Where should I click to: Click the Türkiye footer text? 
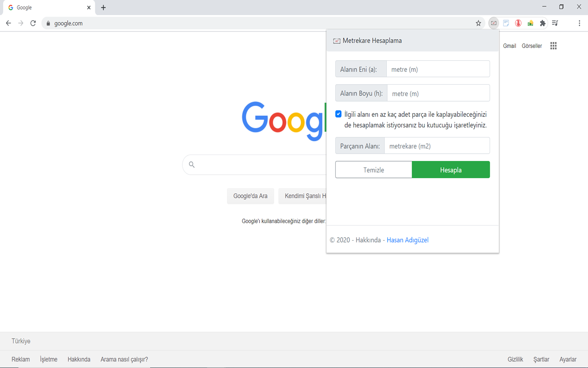tap(21, 341)
